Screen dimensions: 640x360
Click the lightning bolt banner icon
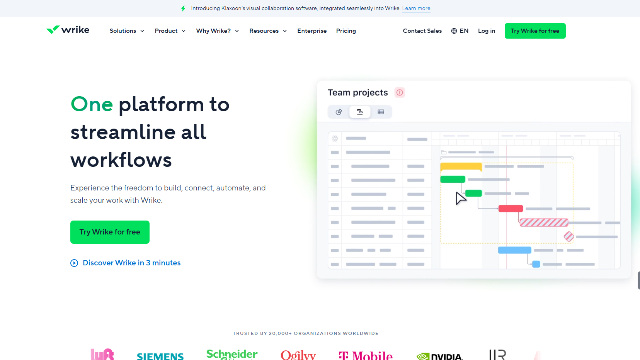coord(183,8)
